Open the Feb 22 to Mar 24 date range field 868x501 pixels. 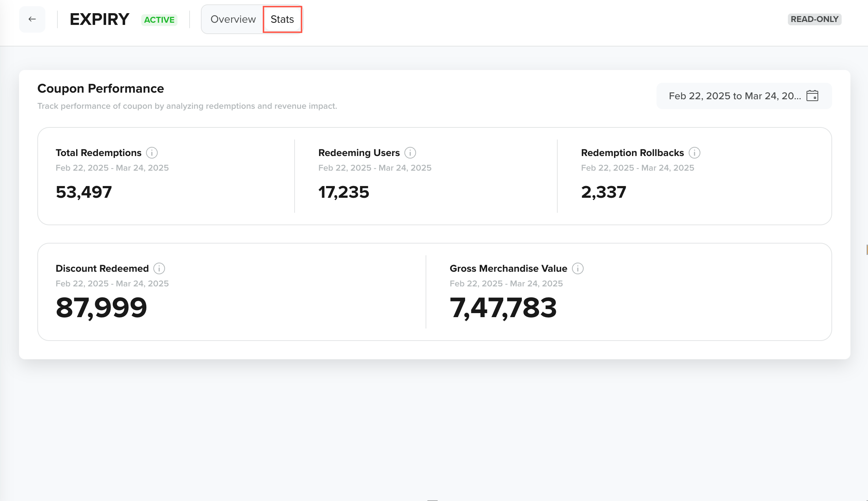click(x=734, y=96)
